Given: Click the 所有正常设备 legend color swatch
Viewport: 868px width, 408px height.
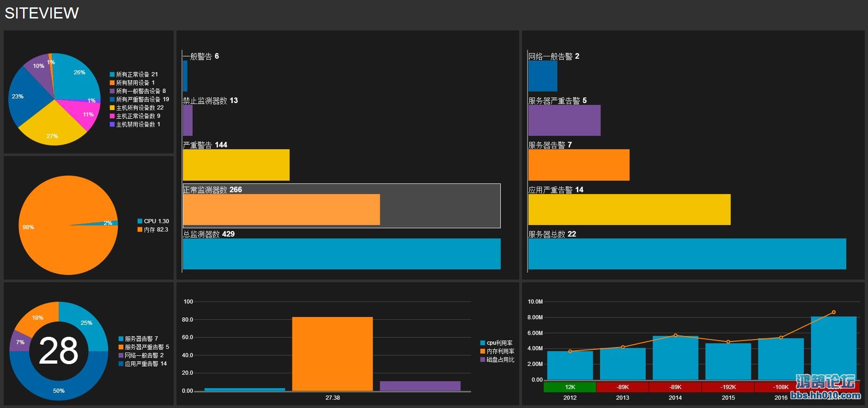Looking at the screenshot, I should (112, 74).
